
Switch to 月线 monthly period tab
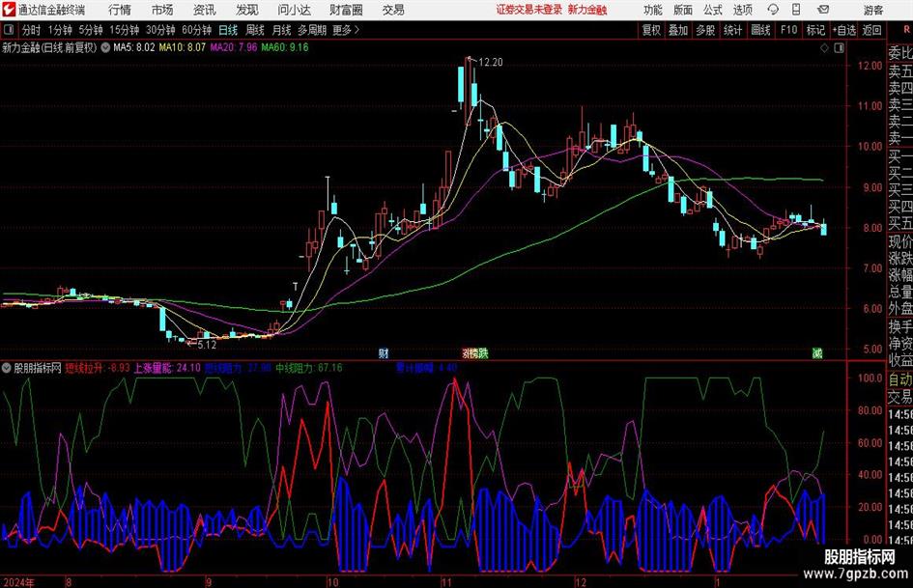tap(281, 30)
